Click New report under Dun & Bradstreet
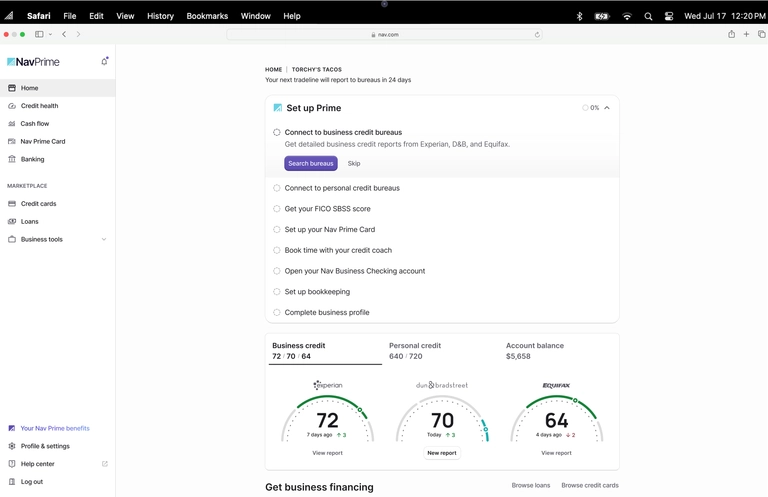This screenshot has width=768, height=497. point(442,453)
